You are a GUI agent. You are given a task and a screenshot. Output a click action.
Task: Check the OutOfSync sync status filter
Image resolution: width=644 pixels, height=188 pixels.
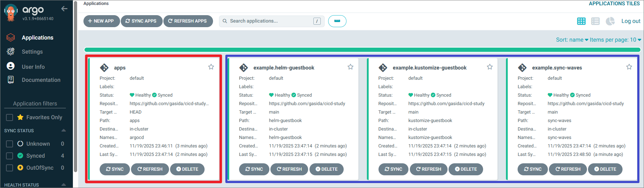coord(10,168)
